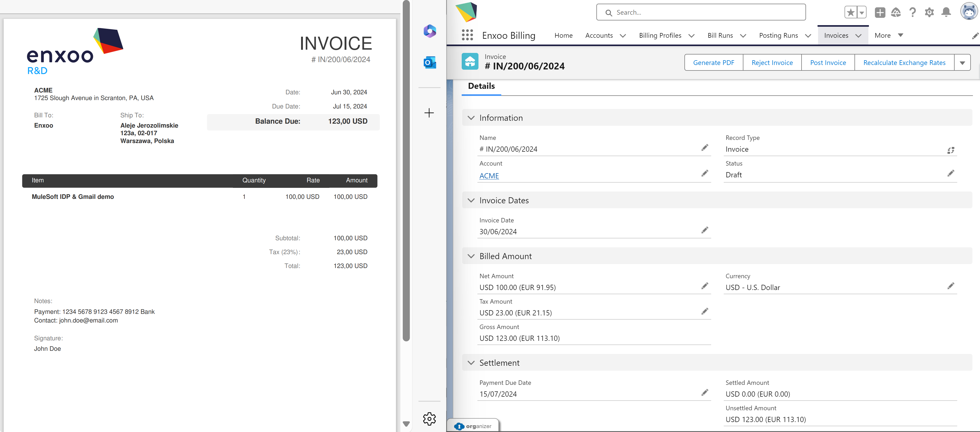This screenshot has width=980, height=432.
Task: Toggle the Information section collapse arrow
Action: point(472,118)
